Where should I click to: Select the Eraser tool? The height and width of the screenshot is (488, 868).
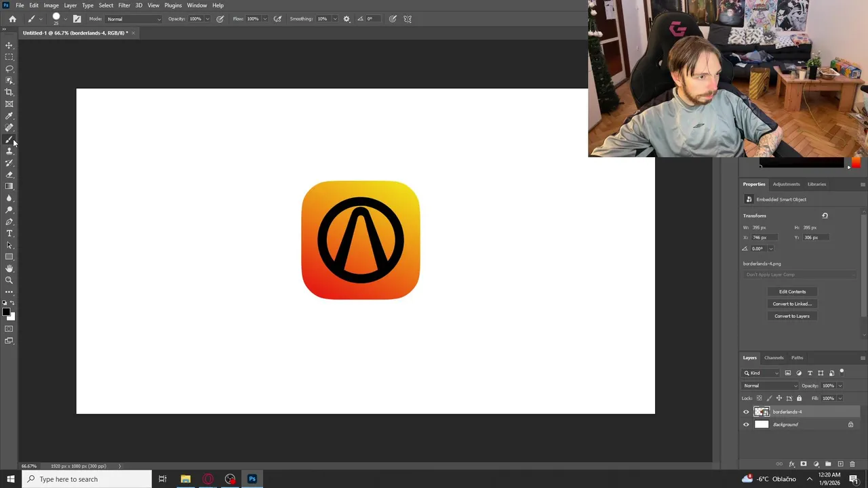9,174
